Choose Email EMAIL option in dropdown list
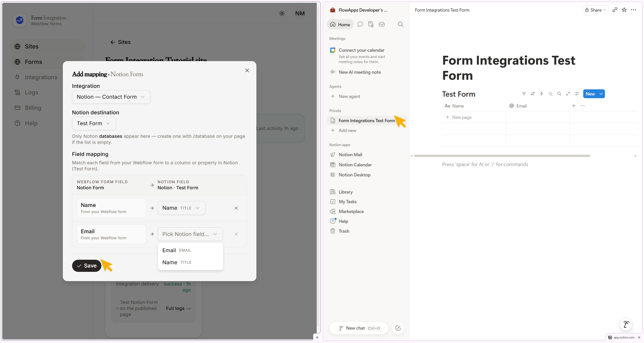This screenshot has width=644, height=343. coord(190,250)
